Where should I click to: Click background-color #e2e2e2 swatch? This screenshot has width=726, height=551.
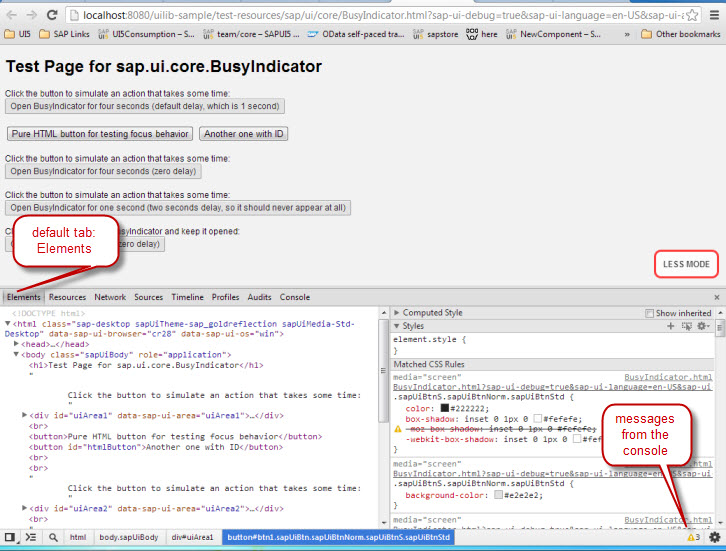click(x=498, y=495)
